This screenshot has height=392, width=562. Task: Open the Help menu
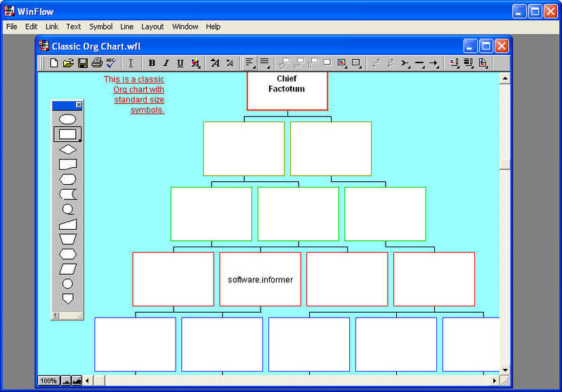click(213, 27)
